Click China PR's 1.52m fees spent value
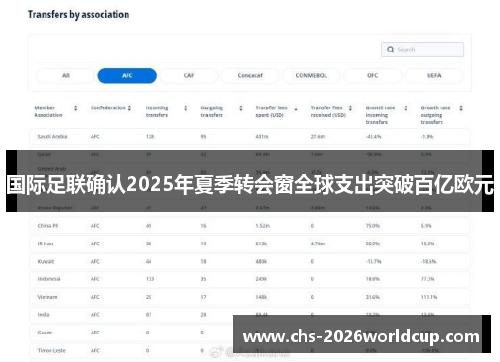 (263, 226)
